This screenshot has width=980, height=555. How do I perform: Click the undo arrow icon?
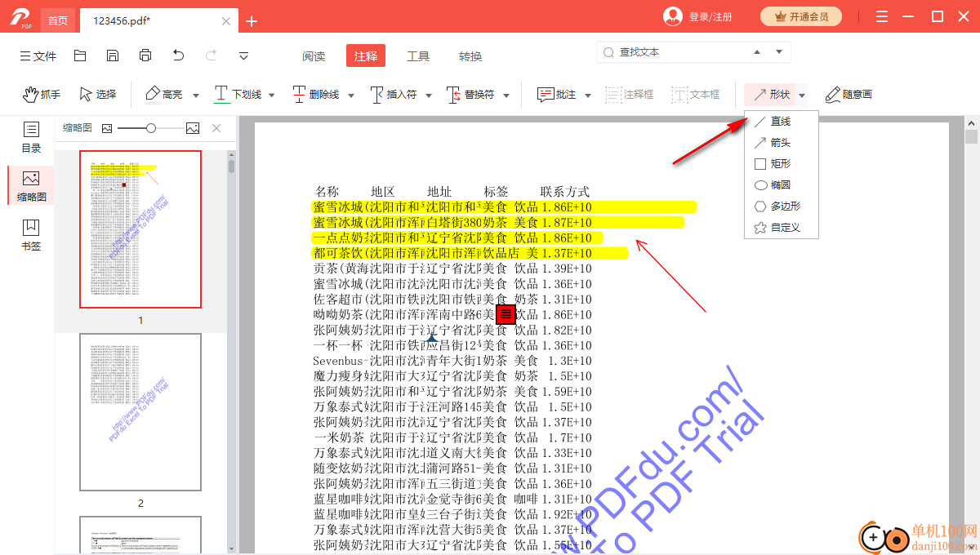pos(179,55)
